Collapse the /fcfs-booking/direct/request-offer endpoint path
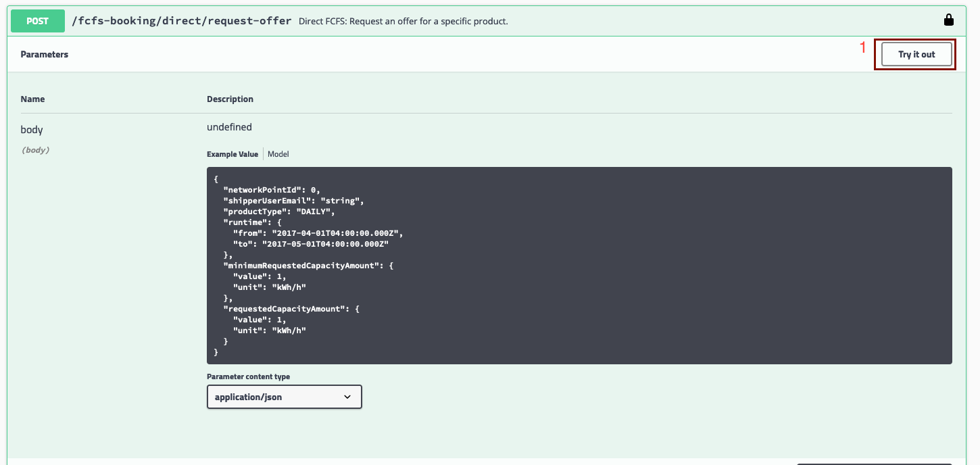This screenshot has width=980, height=465. pyautogui.click(x=182, y=21)
